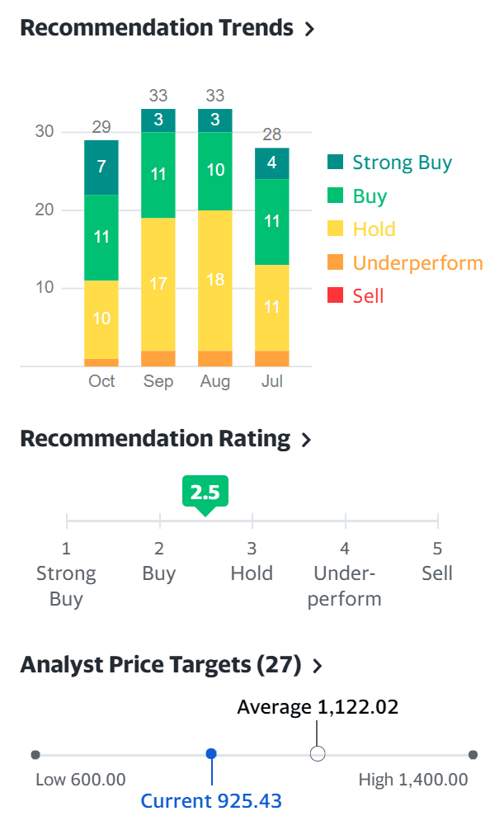Expand Recommendation Trends via its chevron arrow
The height and width of the screenshot is (830, 504).
pyautogui.click(x=310, y=29)
